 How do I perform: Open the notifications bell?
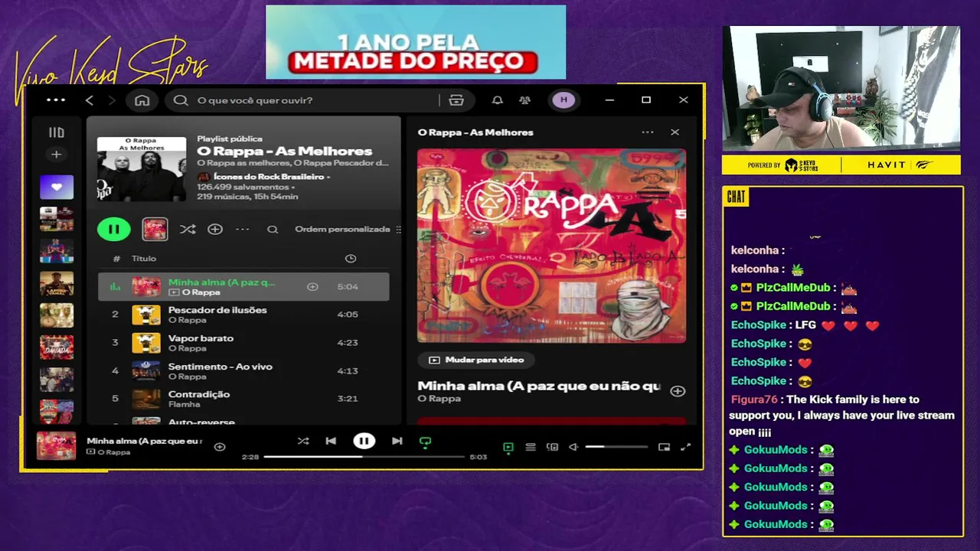pyautogui.click(x=498, y=100)
